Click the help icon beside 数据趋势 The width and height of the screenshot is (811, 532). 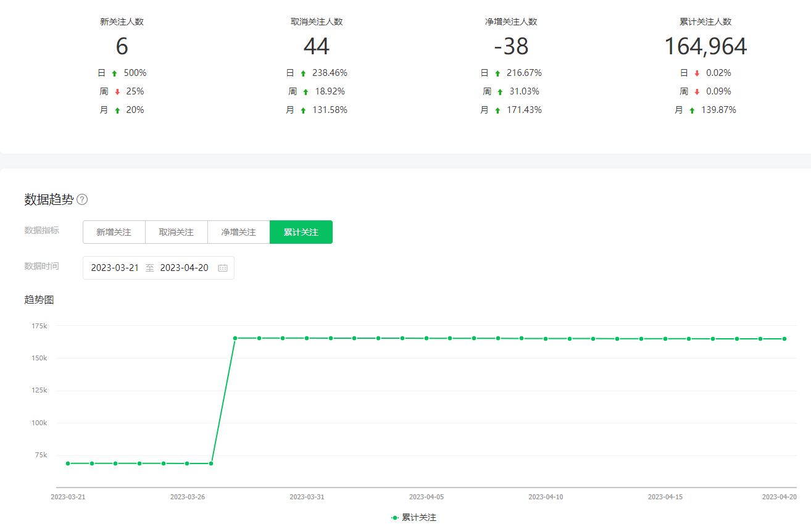[82, 200]
